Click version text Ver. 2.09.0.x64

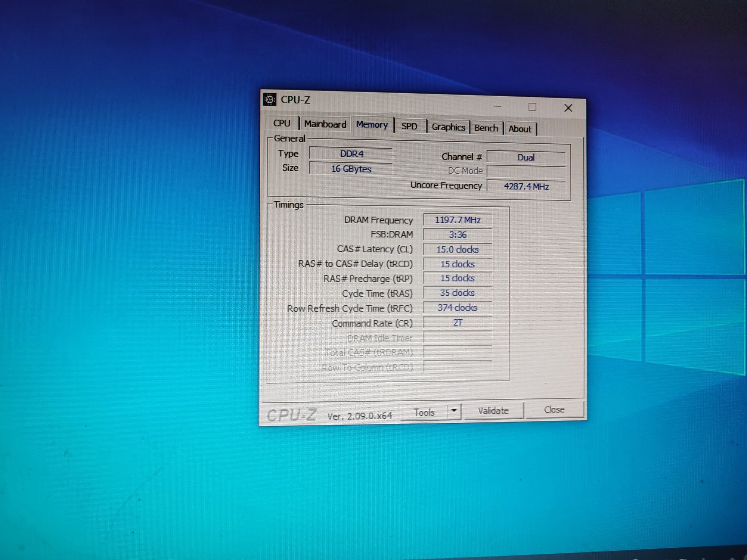(360, 416)
